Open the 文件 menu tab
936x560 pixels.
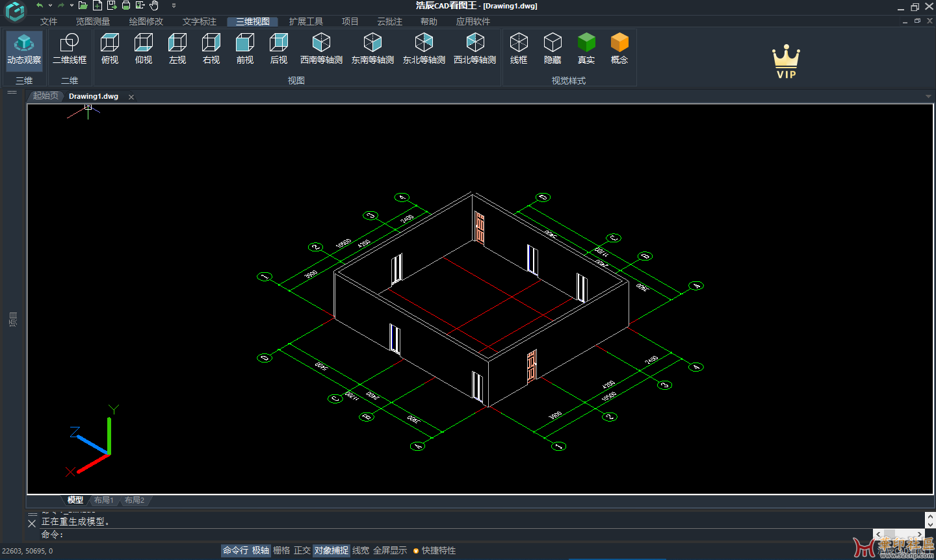[x=49, y=21]
